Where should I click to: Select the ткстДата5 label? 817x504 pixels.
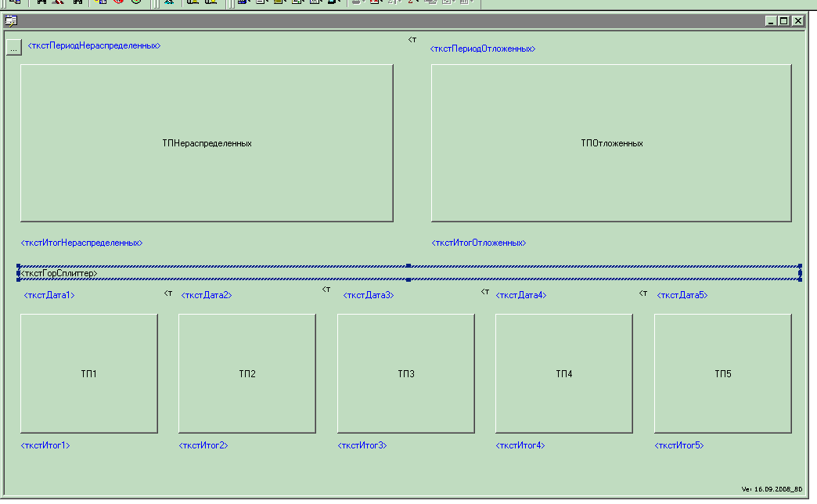point(682,296)
